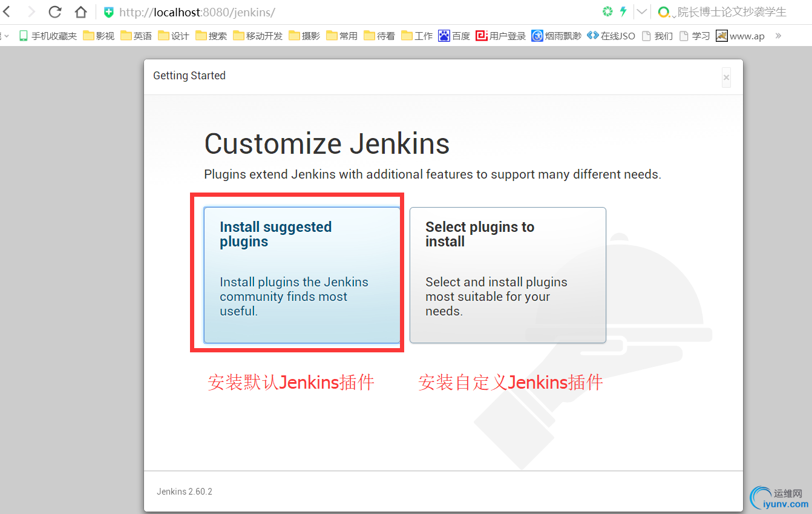Open the browser home page

(80, 12)
